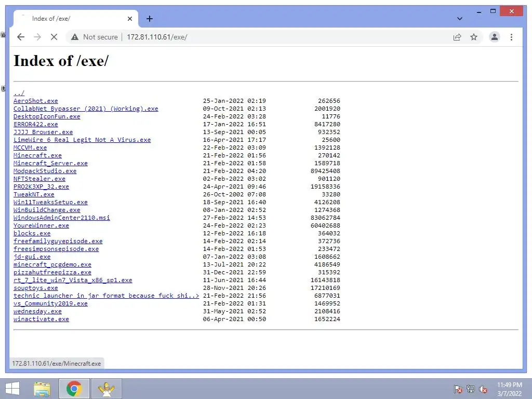Check the Action Center flag icon
This screenshot has width=532, height=399.
(x=458, y=389)
